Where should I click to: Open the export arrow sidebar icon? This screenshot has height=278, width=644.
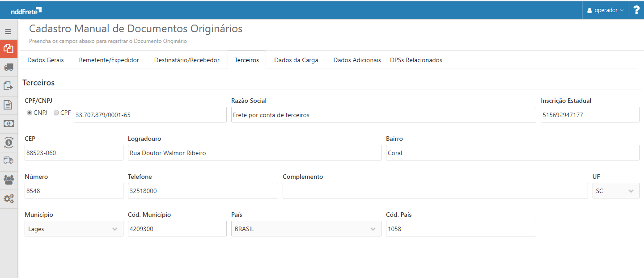(x=8, y=86)
